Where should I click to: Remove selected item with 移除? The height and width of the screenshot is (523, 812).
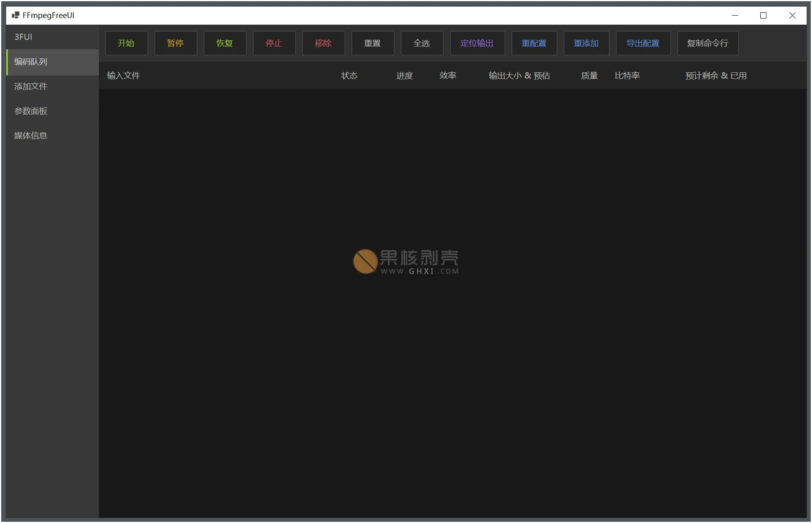pyautogui.click(x=323, y=43)
